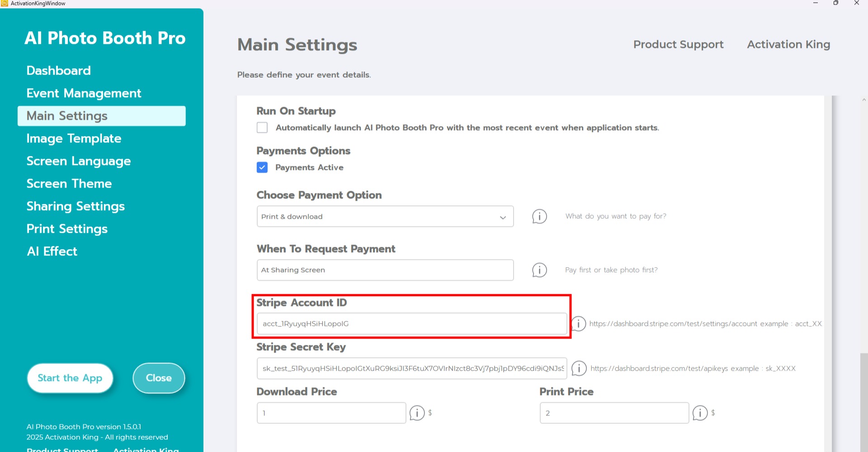
Task: Focus the Download Price input field
Action: [331, 413]
